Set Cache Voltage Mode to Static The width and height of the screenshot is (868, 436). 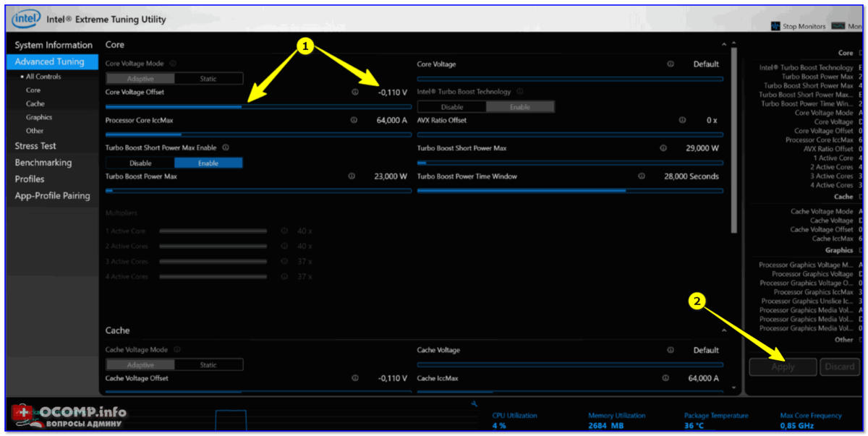pos(208,365)
